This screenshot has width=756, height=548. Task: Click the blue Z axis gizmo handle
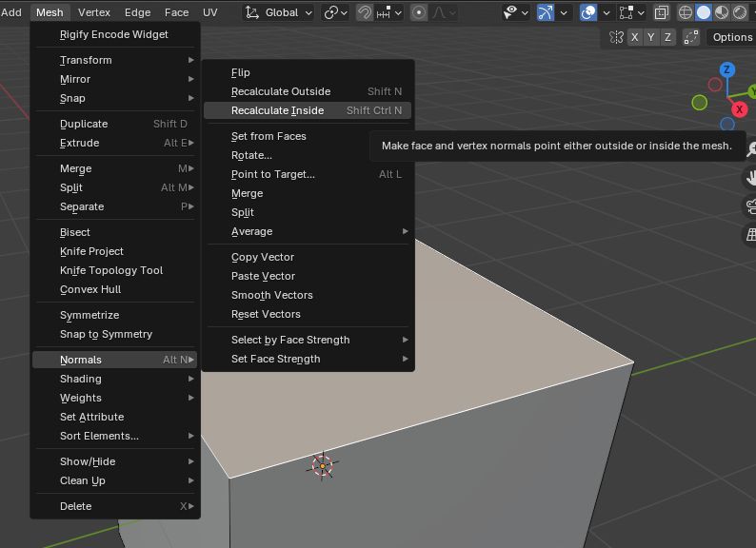[x=727, y=69]
